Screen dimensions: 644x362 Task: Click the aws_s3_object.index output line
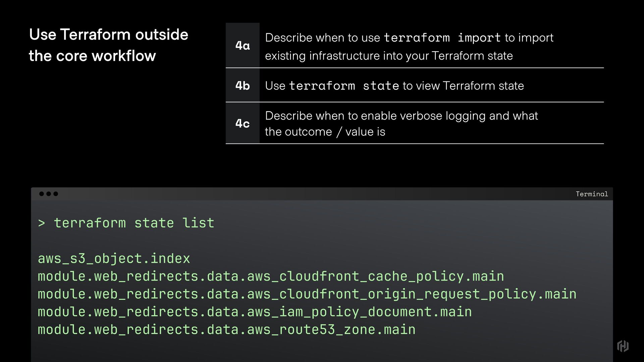(114, 258)
